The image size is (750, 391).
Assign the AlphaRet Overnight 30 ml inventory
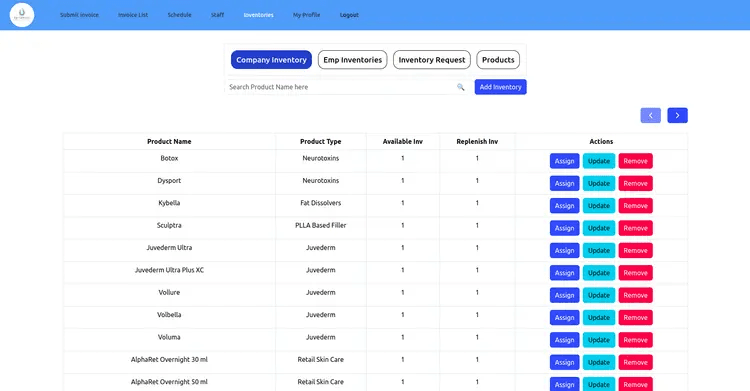[564, 362]
